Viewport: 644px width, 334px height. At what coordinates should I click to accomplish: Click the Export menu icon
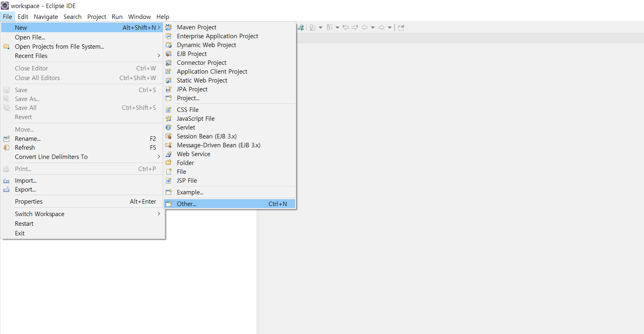tap(6, 190)
